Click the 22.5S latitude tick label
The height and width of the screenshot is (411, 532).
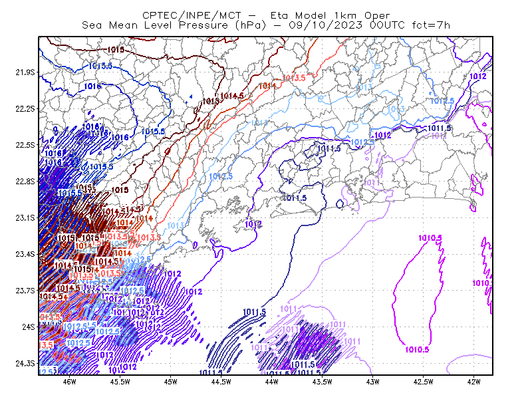(25, 145)
